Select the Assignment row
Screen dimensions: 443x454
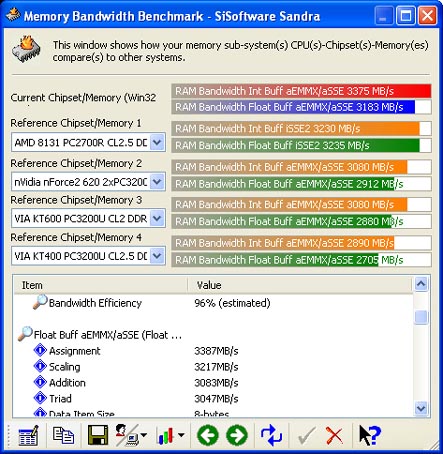(213, 351)
